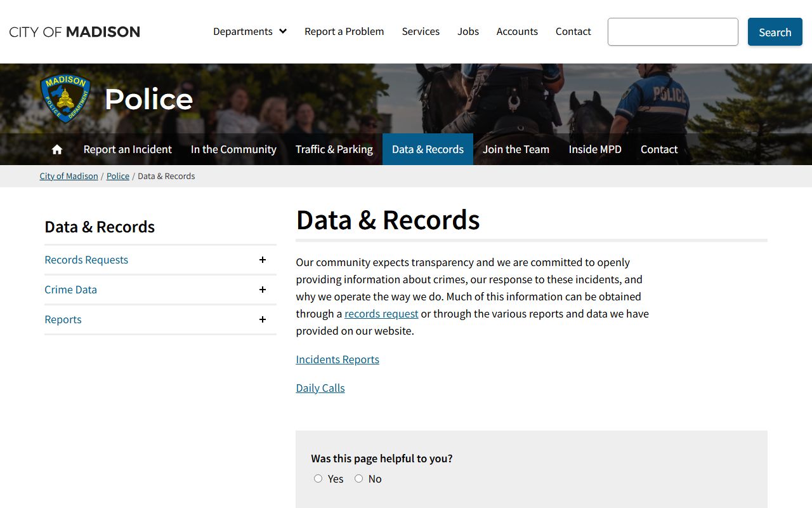Image resolution: width=812 pixels, height=508 pixels.
Task: Select the No radio button
Action: click(x=359, y=478)
